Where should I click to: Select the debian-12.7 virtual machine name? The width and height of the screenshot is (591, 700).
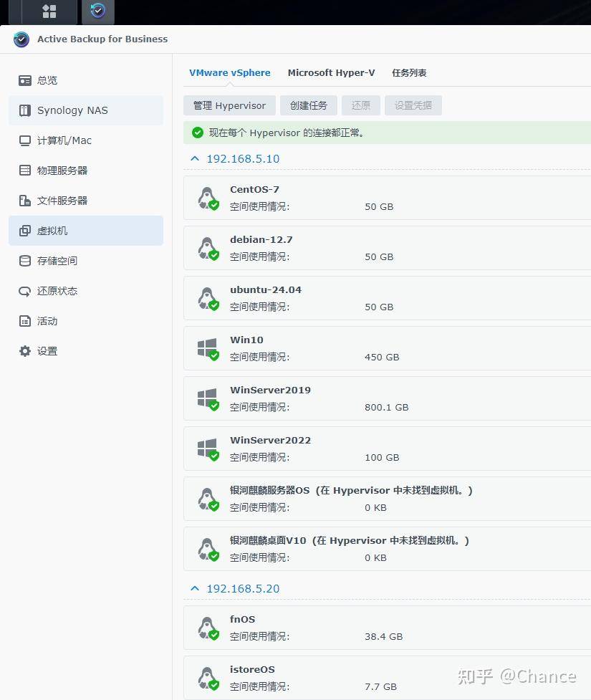[x=261, y=240]
